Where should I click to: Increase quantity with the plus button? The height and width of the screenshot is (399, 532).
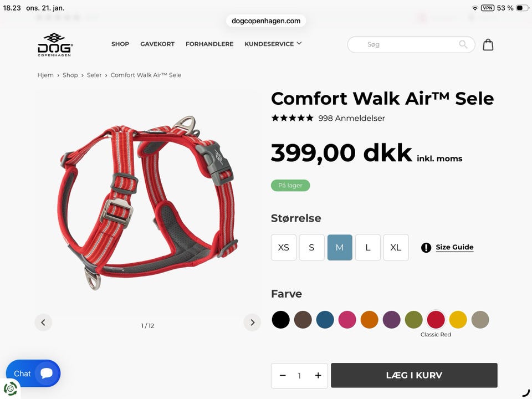[318, 375]
